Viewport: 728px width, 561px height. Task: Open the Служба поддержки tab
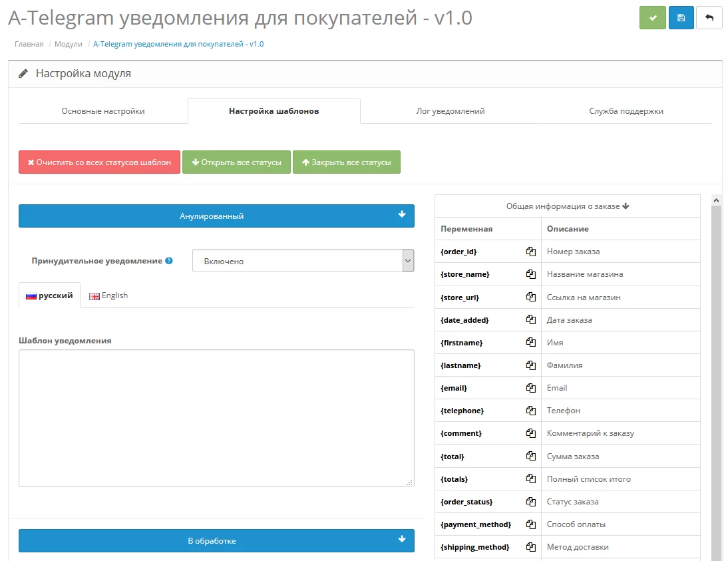click(626, 111)
